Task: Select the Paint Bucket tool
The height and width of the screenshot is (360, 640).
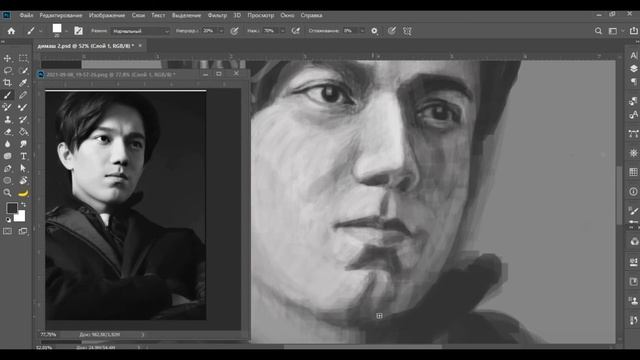Action: point(23,132)
